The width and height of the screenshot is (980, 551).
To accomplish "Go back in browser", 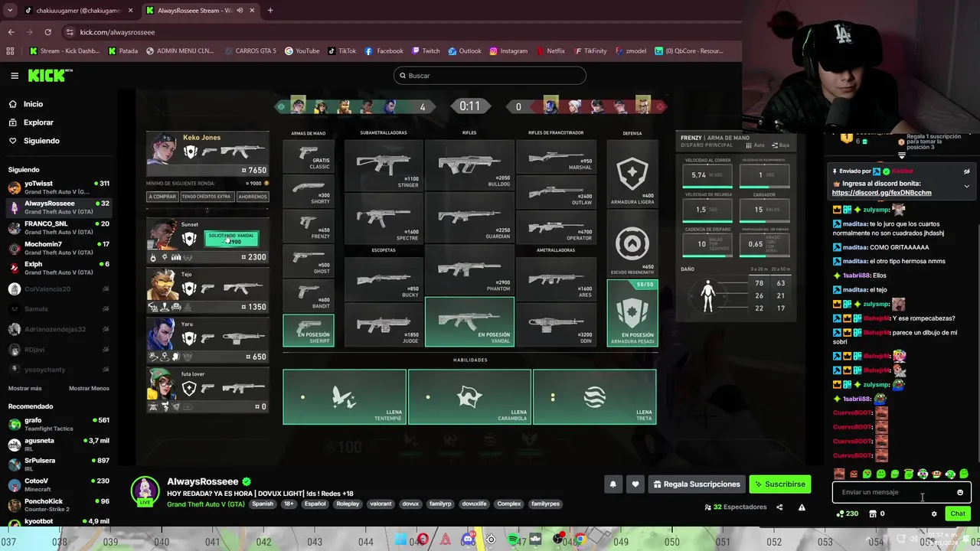I will tap(11, 32).
